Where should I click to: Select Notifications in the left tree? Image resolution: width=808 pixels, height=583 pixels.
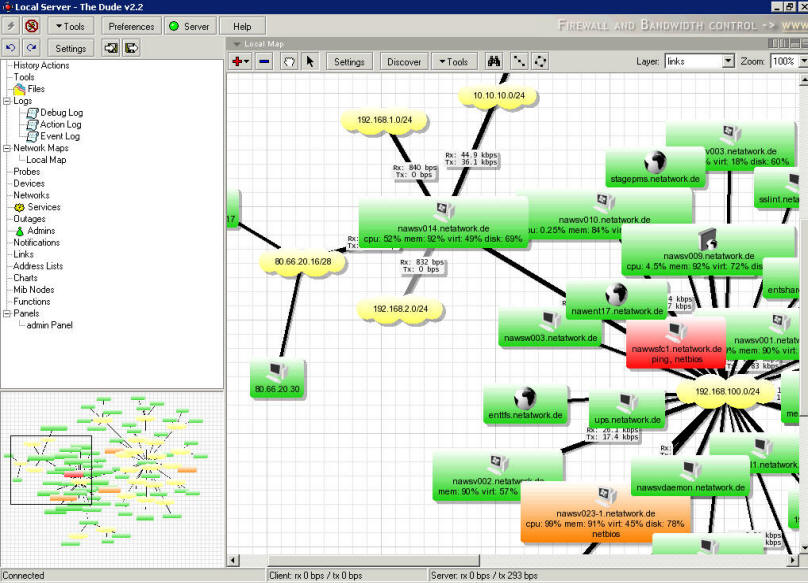37,243
